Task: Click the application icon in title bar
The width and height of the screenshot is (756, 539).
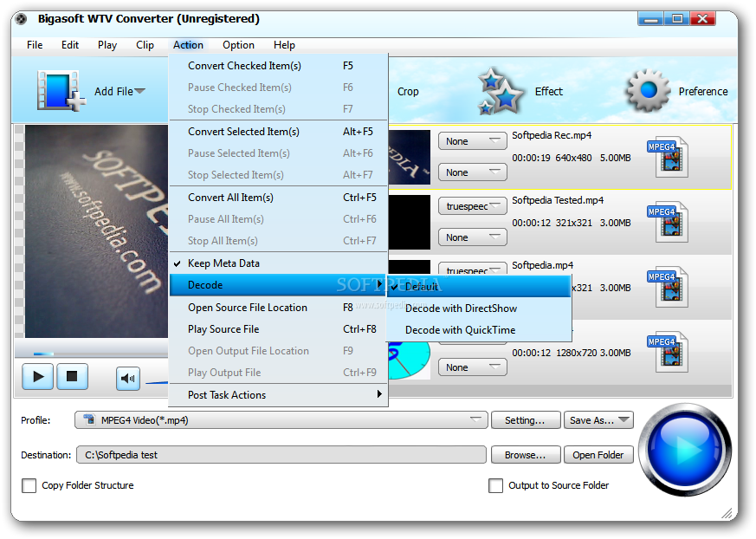Action: pyautogui.click(x=21, y=19)
